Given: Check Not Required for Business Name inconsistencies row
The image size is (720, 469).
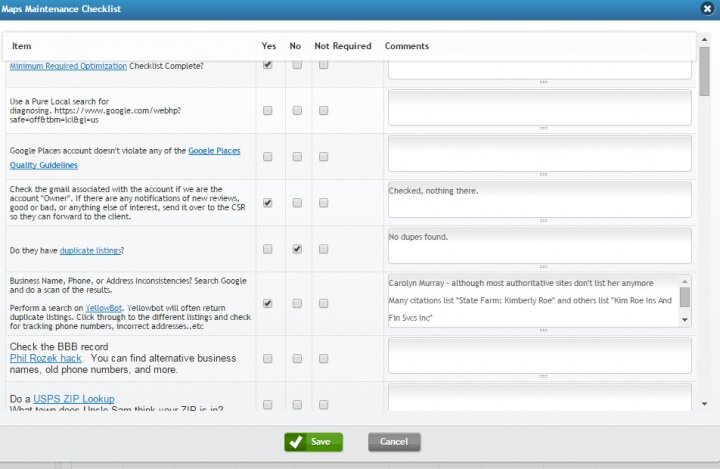Looking at the screenshot, I should pos(323,304).
